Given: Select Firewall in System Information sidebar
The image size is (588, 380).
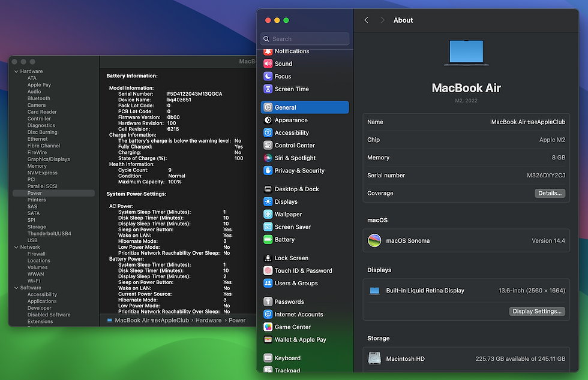Looking at the screenshot, I should pyautogui.click(x=36, y=254).
